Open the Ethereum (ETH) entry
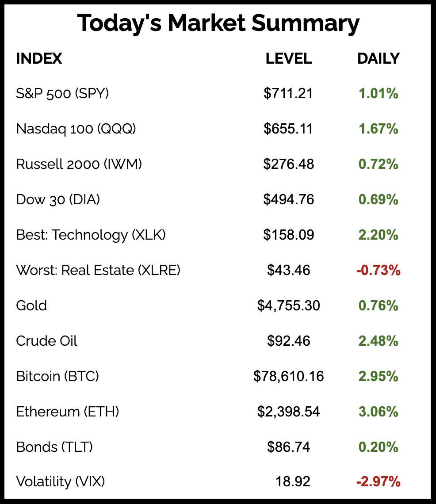 68,412
